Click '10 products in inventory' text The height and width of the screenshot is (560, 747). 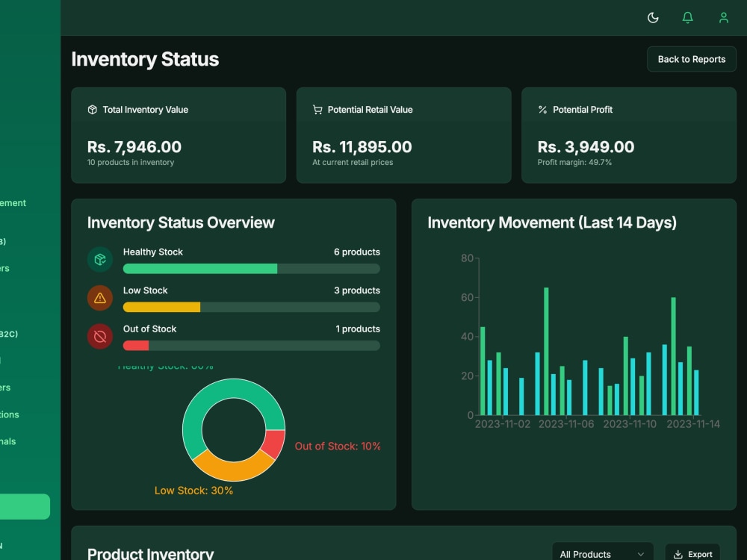131,162
